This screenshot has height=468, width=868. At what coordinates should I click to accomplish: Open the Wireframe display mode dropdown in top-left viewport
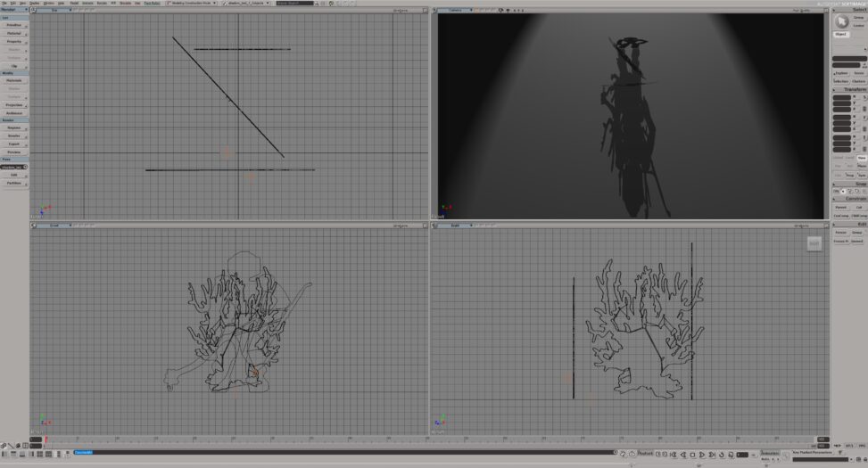pos(401,10)
